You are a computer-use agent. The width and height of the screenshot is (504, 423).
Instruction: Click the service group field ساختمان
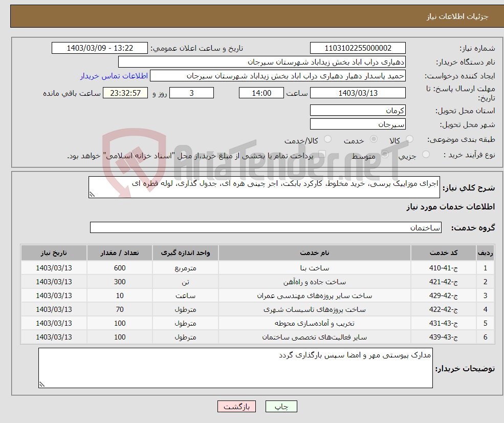pyautogui.click(x=266, y=227)
